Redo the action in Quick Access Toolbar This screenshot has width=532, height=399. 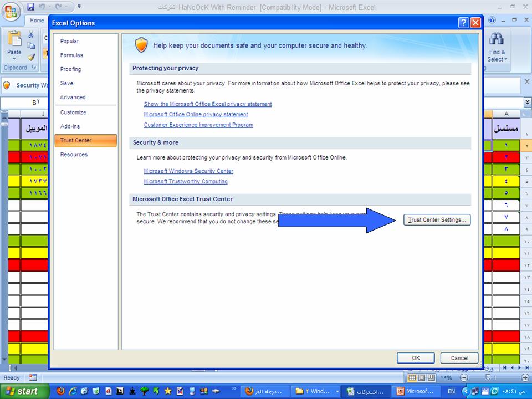pos(58,7)
